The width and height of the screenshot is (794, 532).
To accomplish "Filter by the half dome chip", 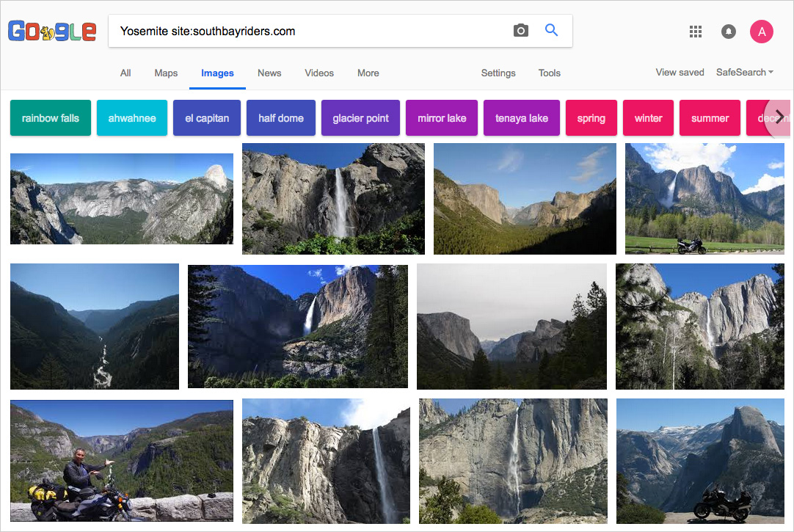I will point(281,118).
